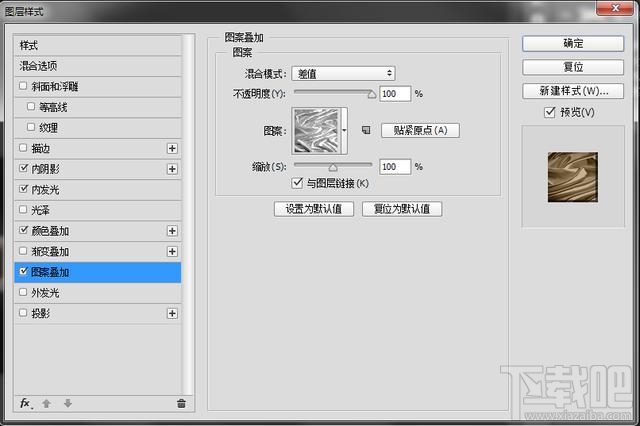Screen dimensions: 640x426
Task: Enable the 外发光 checkbox
Action: click(23, 292)
